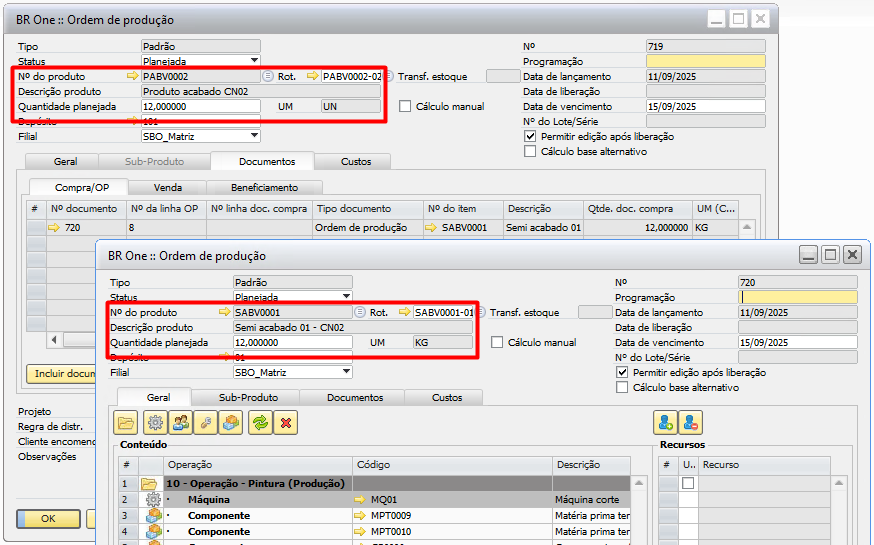The width and height of the screenshot is (874, 545).
Task: Click the Incluir document button
Action: pos(58,373)
